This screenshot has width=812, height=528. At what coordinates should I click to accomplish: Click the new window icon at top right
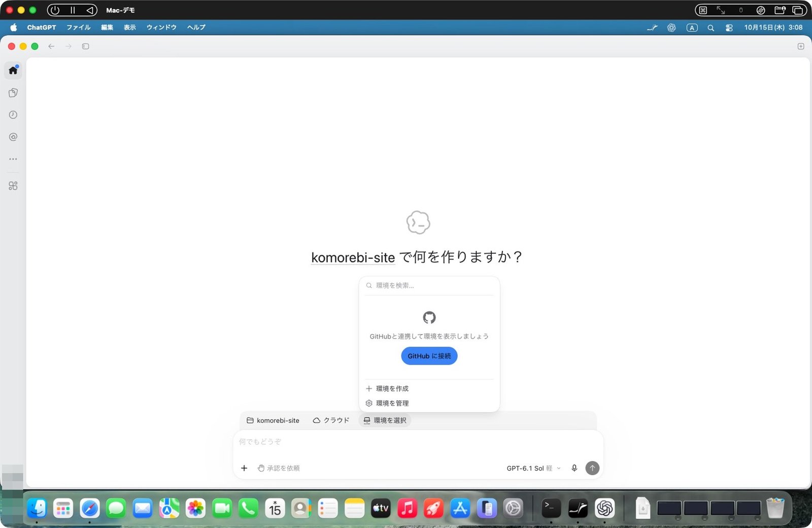[801, 46]
